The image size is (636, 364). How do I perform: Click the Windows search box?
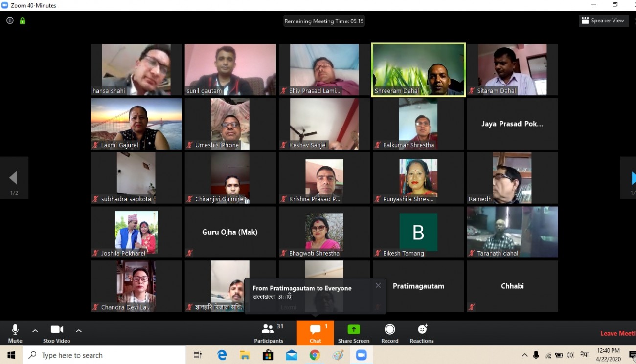point(105,355)
